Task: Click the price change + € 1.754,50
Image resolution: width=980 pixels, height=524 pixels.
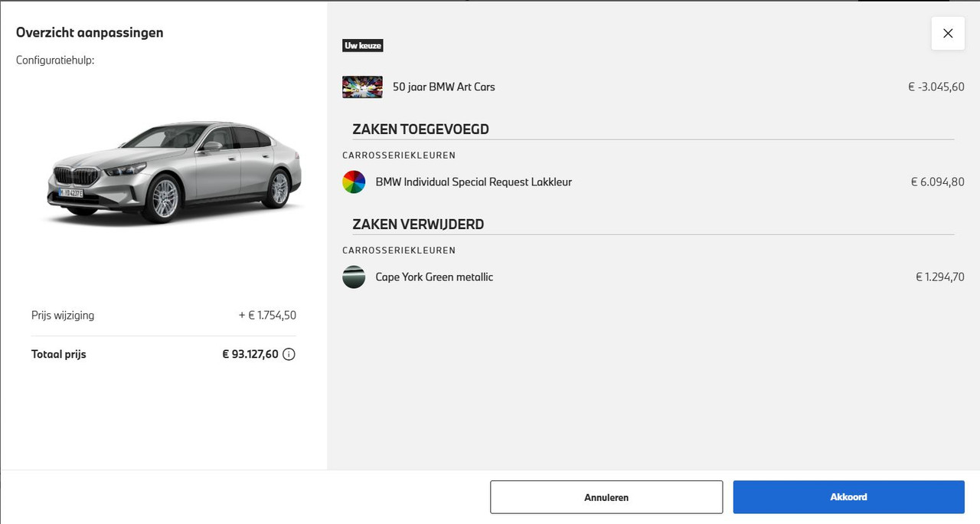Action: (x=267, y=316)
